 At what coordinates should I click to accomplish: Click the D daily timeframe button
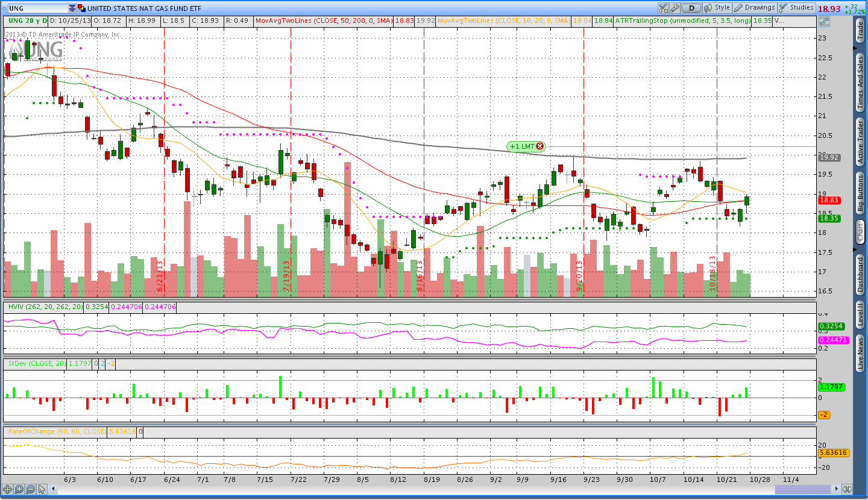(691, 8)
